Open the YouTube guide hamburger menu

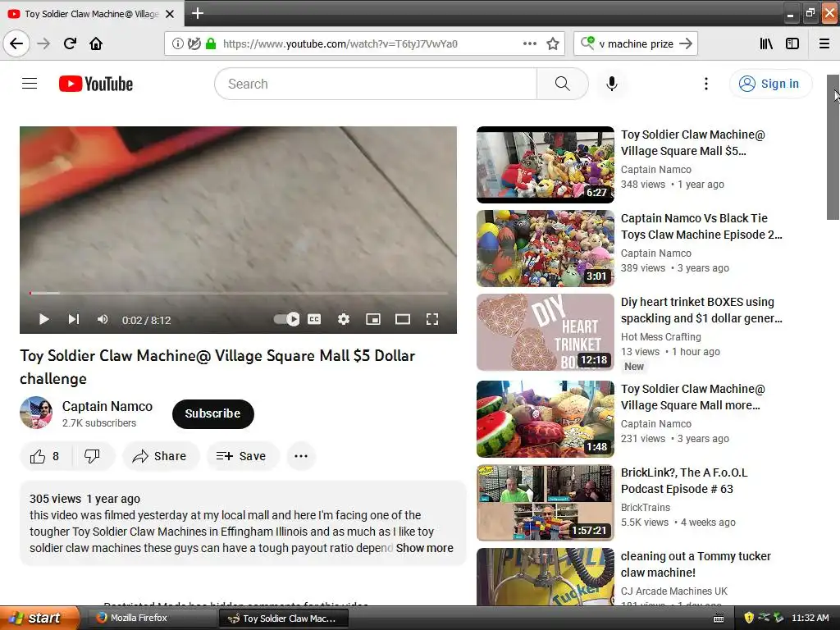tap(30, 84)
